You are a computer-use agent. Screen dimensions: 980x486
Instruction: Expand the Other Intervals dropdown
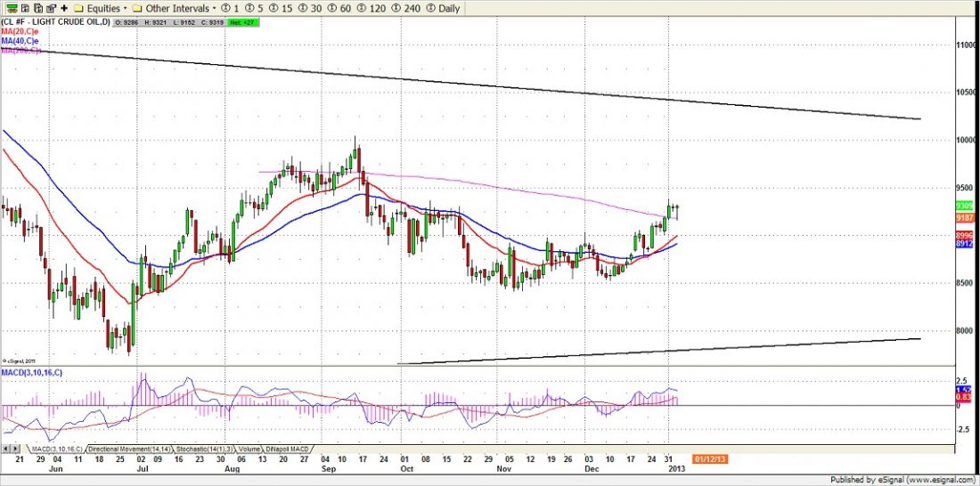(x=177, y=8)
